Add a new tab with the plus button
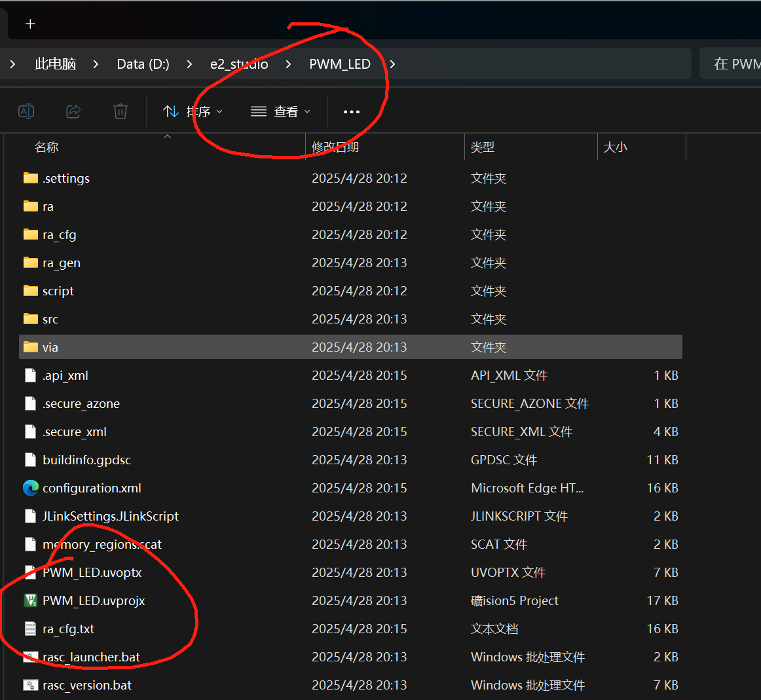This screenshot has height=700, width=761. coord(31,24)
